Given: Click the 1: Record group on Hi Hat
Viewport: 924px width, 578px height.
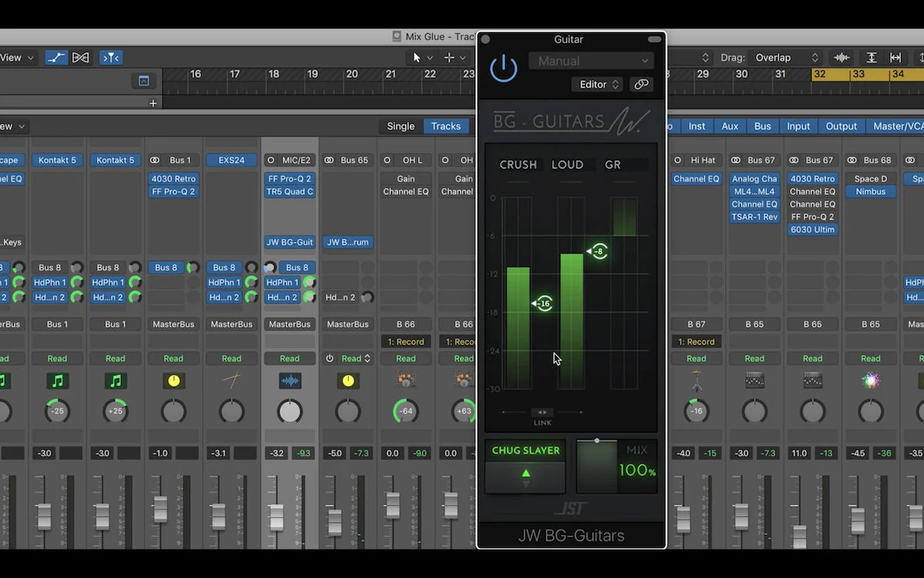Looking at the screenshot, I should (x=696, y=341).
